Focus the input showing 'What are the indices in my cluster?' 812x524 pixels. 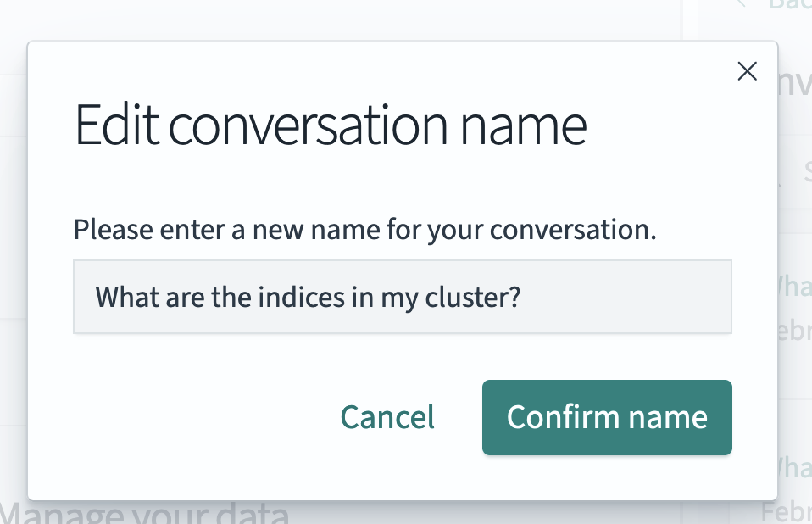pos(402,298)
